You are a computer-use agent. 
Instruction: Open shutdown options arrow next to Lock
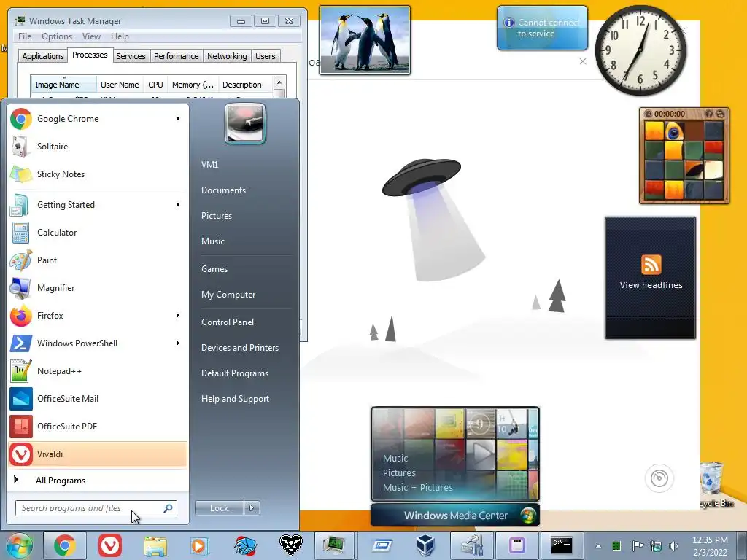point(252,508)
